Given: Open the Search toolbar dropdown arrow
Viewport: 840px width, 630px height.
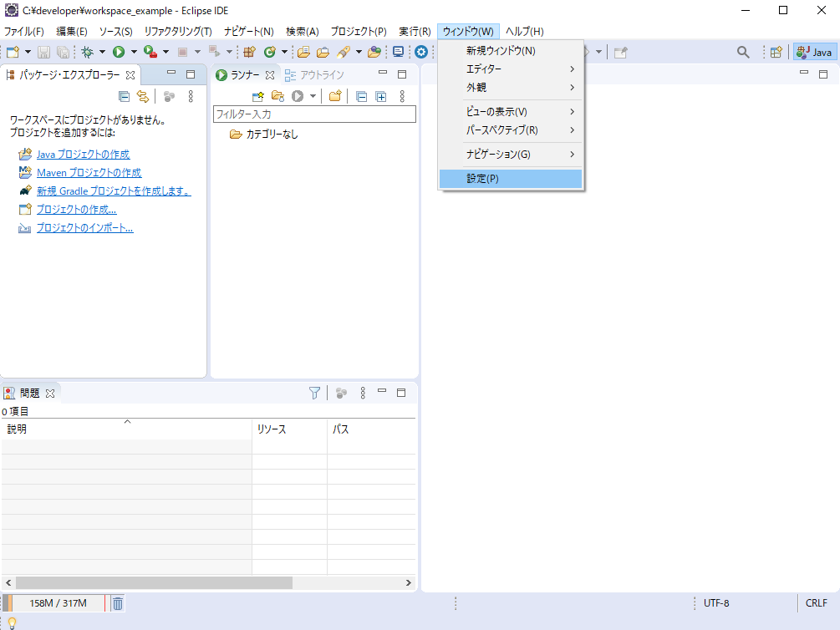Looking at the screenshot, I should 359,52.
